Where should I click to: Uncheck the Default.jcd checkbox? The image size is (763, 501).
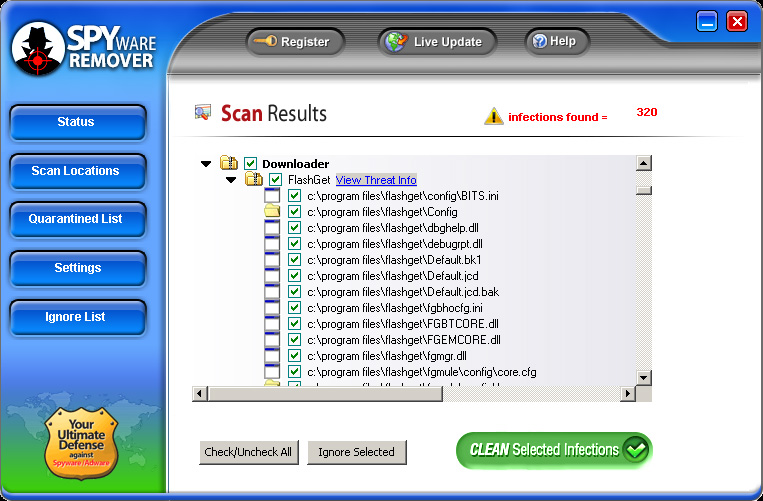tap(294, 276)
